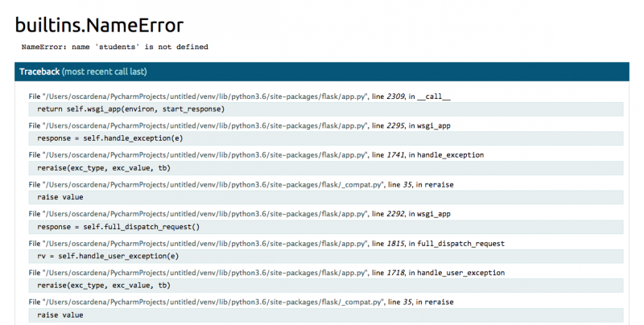Select first _compat.py line 35 frame
Image resolution: width=644 pixels, height=325 pixels.
point(241,185)
